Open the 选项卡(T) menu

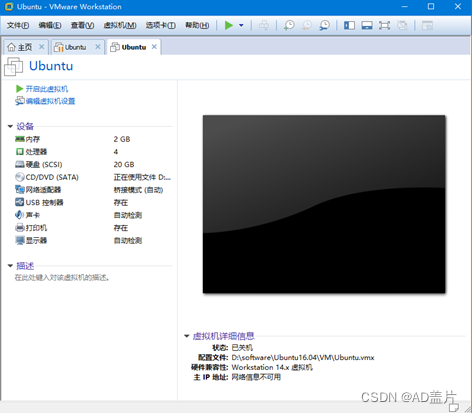click(161, 25)
